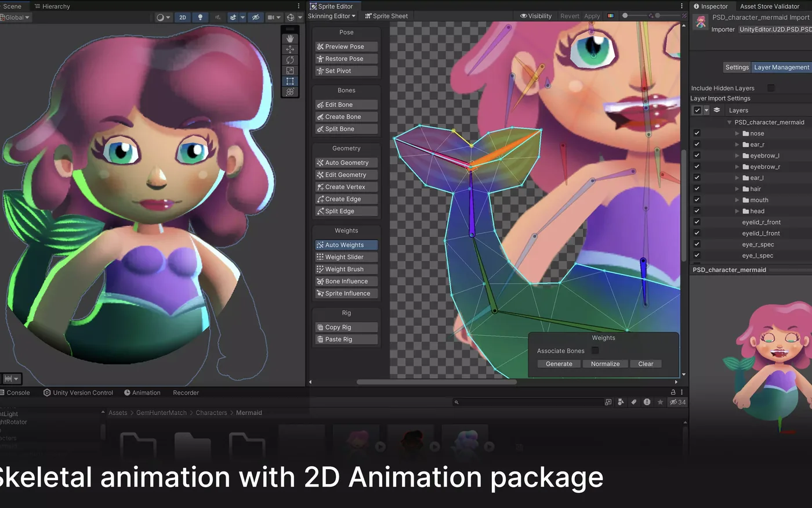Open the Skinning Editor dropdown

(332, 16)
